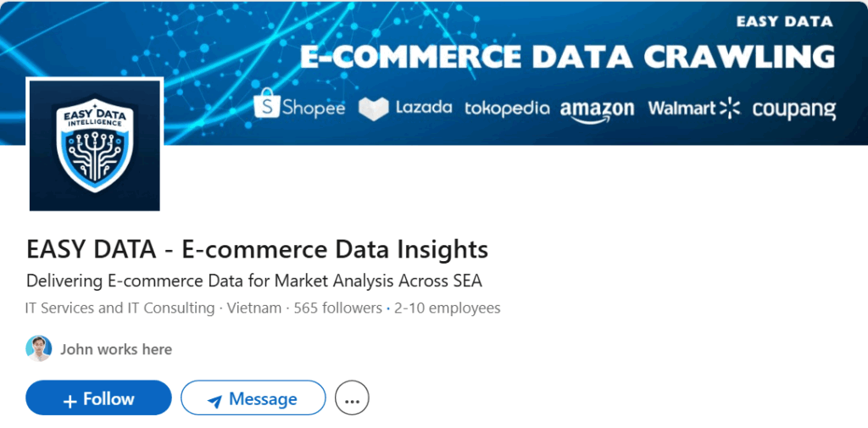View the 2-10 employees list
Viewport: 868px width, 428px height.
point(448,308)
